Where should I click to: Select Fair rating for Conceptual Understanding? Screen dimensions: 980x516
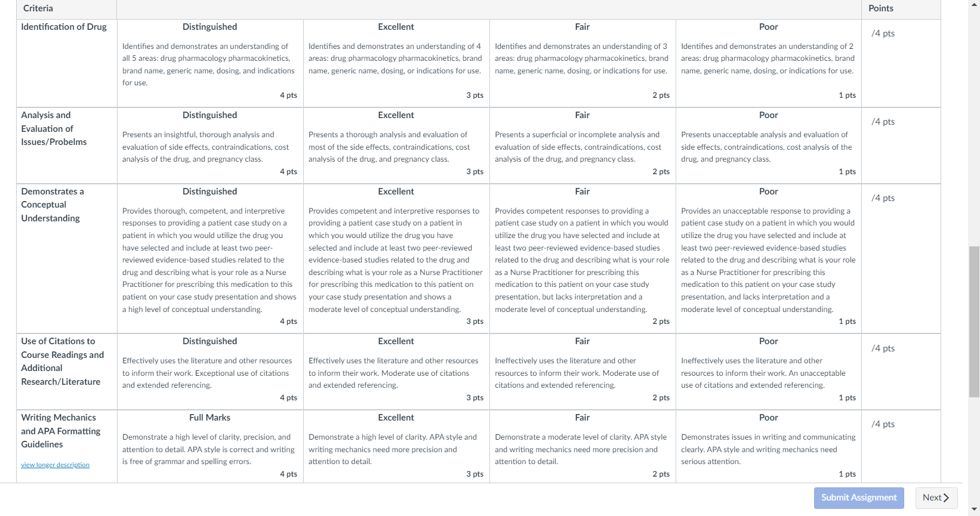(x=583, y=258)
